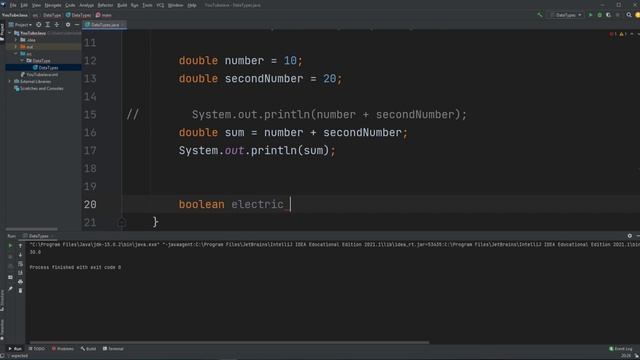Screen dimensions: 640x360
Task: Select Scratches and Consoles node
Action: (39, 89)
